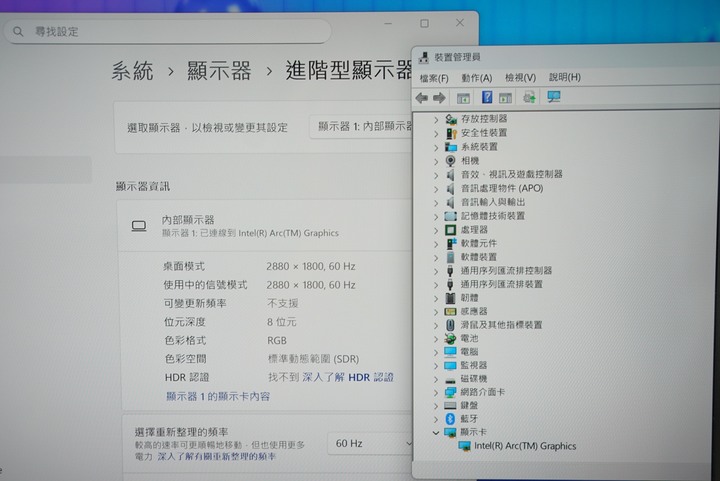
Task: Click the 尋找設定 search field
Action: pos(167,32)
